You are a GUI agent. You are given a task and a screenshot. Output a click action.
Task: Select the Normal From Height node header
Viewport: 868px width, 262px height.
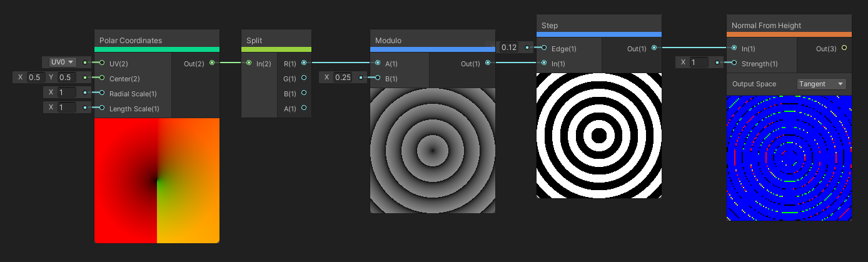click(766, 26)
